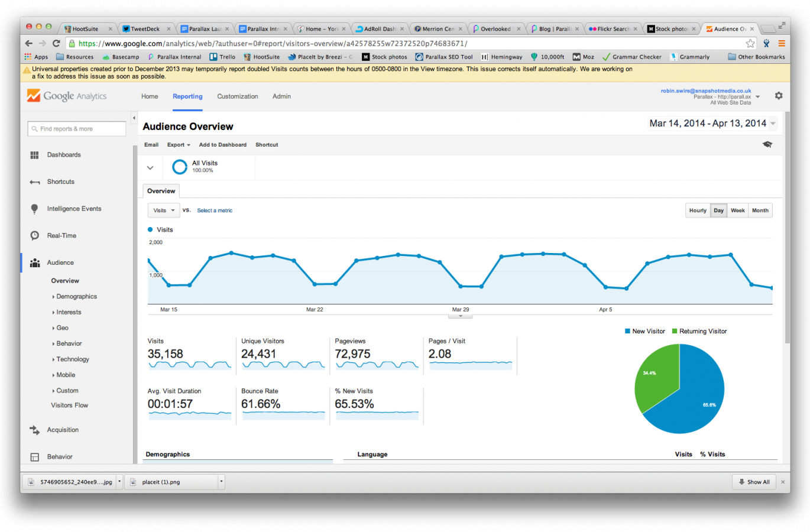Viewport: 810px width, 532px height.
Task: Bookmark this page with star icon
Action: coord(750,43)
